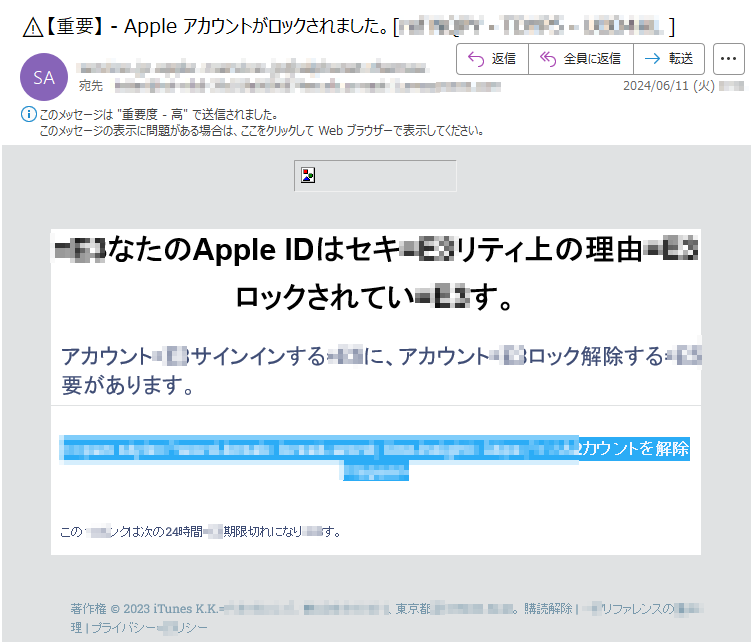Click the 全員に返信 reply-all button
The height and width of the screenshot is (642, 751).
coord(581,59)
